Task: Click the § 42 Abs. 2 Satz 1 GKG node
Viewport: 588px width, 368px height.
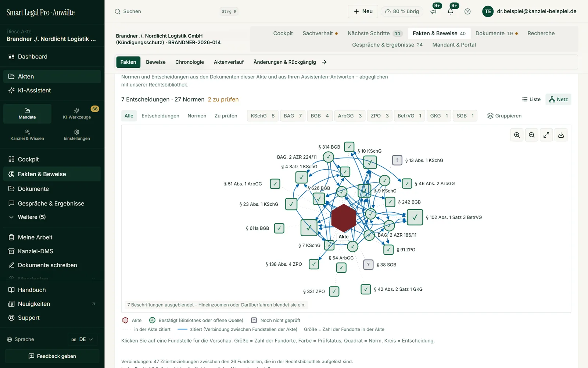Action: [366, 289]
